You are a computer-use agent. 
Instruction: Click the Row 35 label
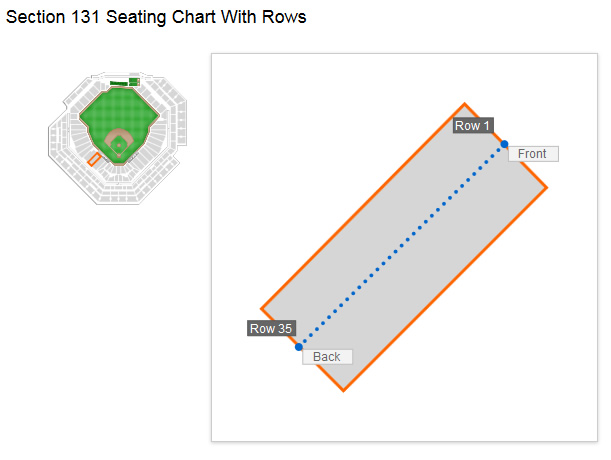click(x=271, y=328)
